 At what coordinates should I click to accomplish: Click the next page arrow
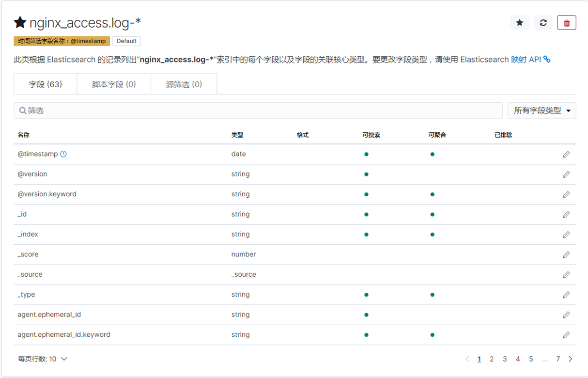[571, 359]
